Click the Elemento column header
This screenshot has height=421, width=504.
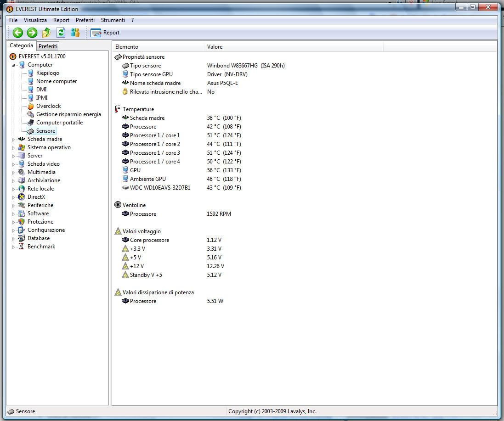tap(158, 47)
